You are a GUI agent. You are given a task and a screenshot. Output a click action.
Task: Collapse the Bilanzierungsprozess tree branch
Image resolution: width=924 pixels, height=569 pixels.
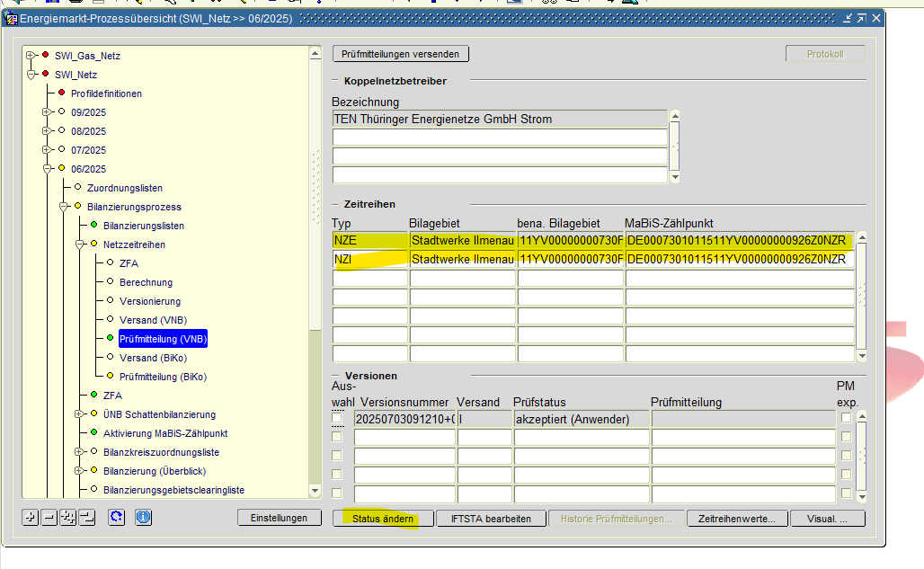click(63, 207)
